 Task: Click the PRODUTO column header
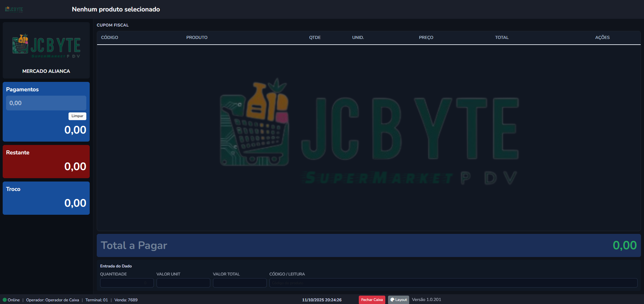tap(197, 38)
